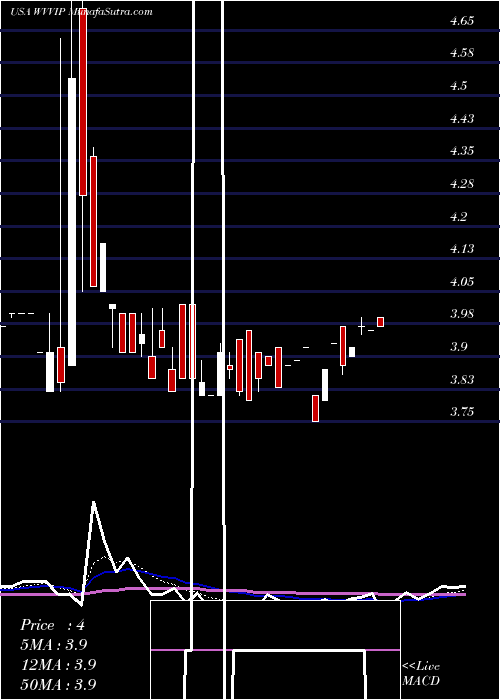Click the lowest red candlestick near 3.75
The image size is (500, 700).
click(315, 408)
